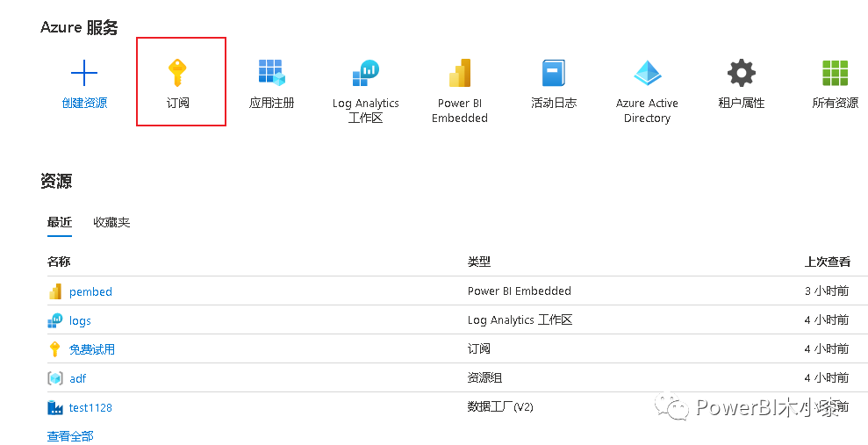The width and height of the screenshot is (868, 445).
Task: Open the pembed resource link
Action: tap(90, 291)
